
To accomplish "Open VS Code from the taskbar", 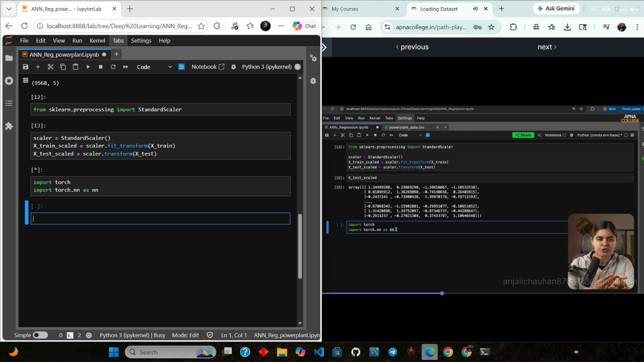I will pos(319,352).
